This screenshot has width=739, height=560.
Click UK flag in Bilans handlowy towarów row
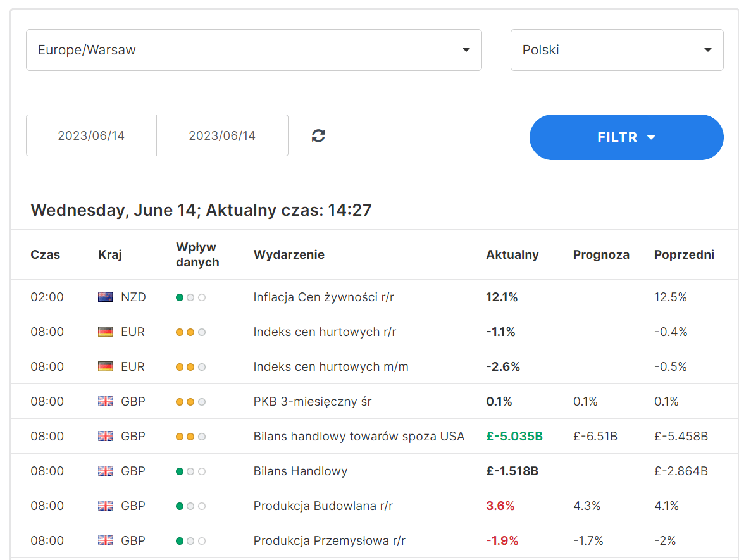(106, 437)
